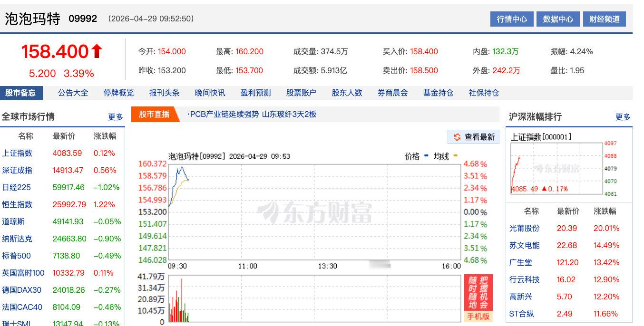Screen dimensions: 644x326
Task: Open the 道琼斯 index link
Action: tap(14, 221)
